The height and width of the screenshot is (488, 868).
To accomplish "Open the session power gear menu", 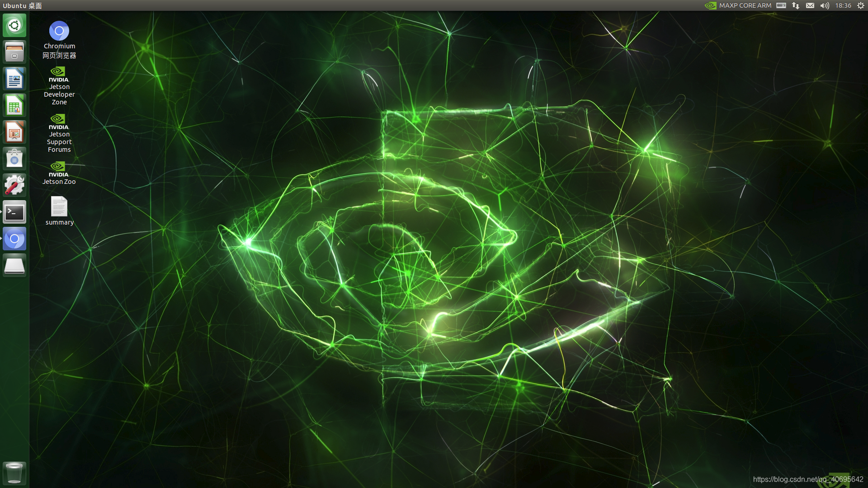I will tap(860, 5).
